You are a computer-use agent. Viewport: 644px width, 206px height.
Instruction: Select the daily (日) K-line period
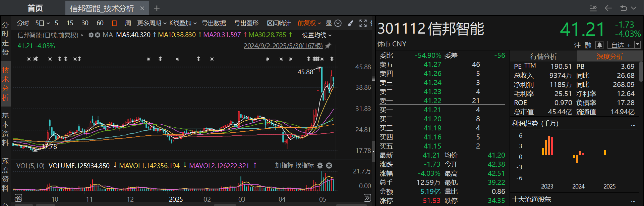coord(114,23)
